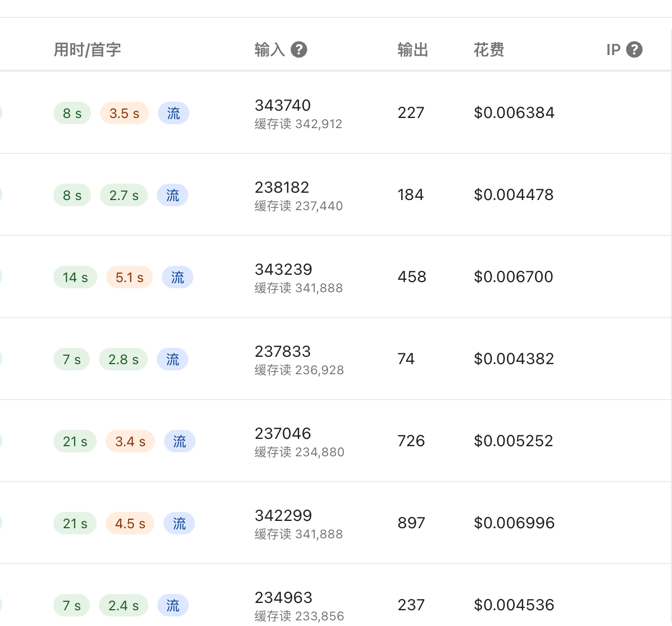The image size is (672, 626).
Task: Click the 流 badge in the 237046 row
Action: click(x=180, y=441)
